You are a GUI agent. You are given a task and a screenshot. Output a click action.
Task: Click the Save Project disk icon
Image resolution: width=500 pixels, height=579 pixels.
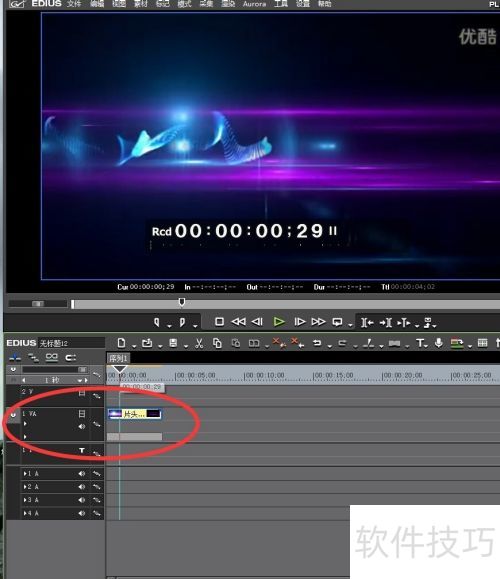tap(173, 343)
